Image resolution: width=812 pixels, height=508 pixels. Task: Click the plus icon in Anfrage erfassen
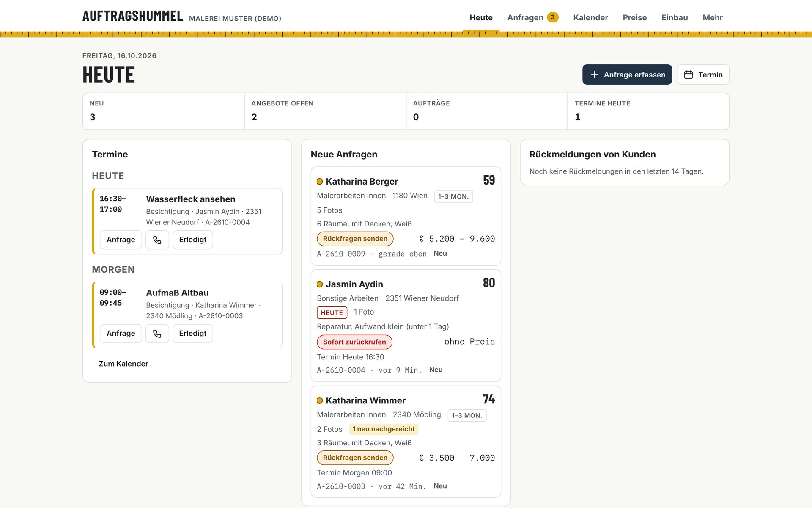(x=594, y=75)
